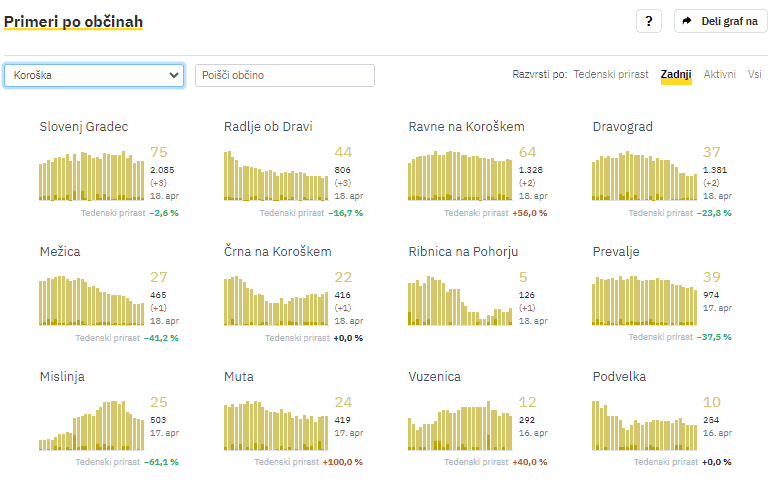778x481 pixels.
Task: Click the share arrow icon
Action: (x=688, y=21)
